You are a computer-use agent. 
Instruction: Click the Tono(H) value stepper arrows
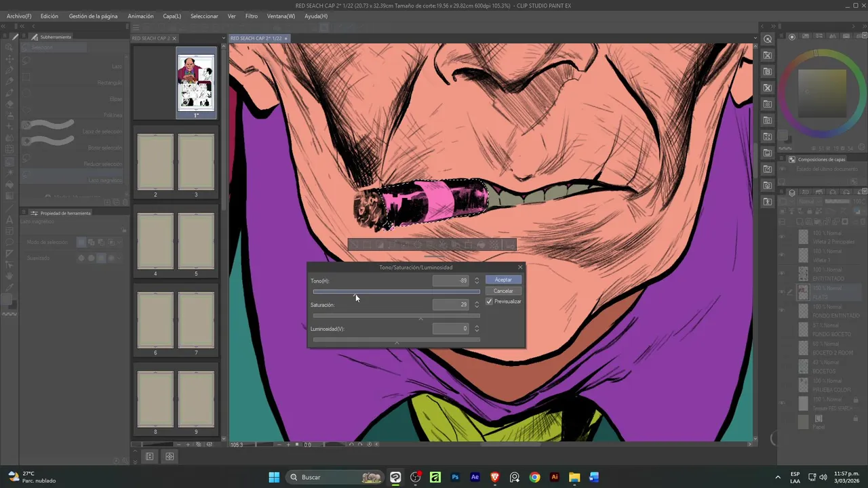coord(477,281)
